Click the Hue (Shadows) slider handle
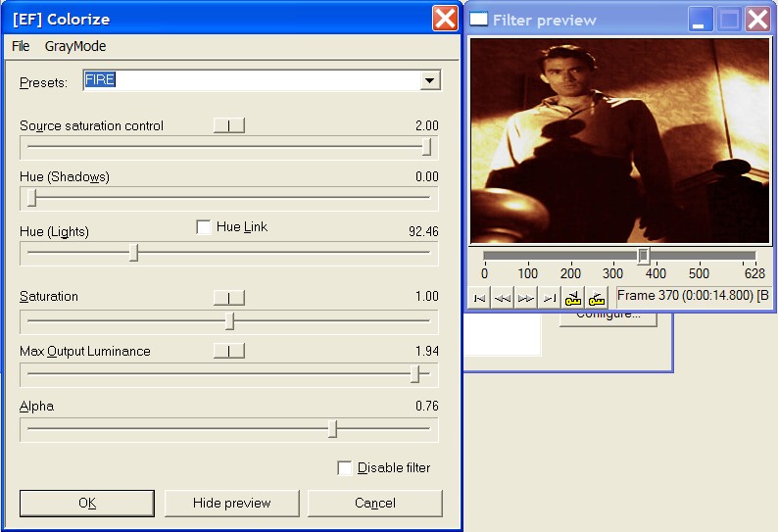Screen dimensions: 778x532 (x=31, y=197)
